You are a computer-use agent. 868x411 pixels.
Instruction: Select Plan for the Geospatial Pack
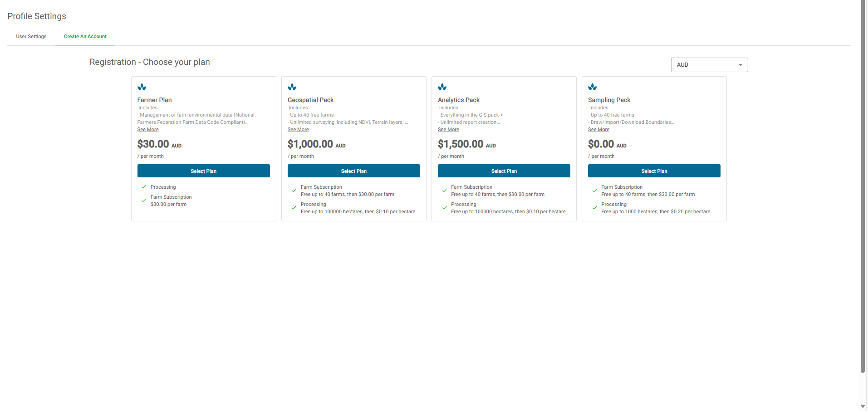[x=354, y=171]
